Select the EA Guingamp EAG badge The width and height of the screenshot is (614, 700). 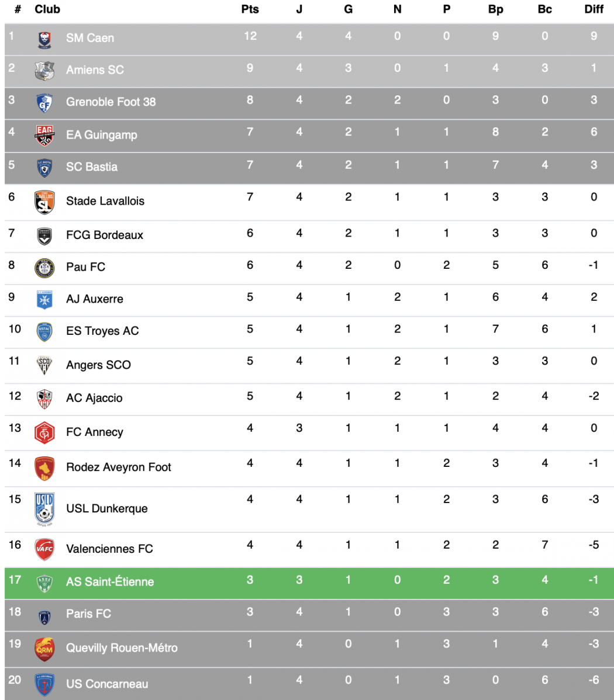(x=44, y=136)
